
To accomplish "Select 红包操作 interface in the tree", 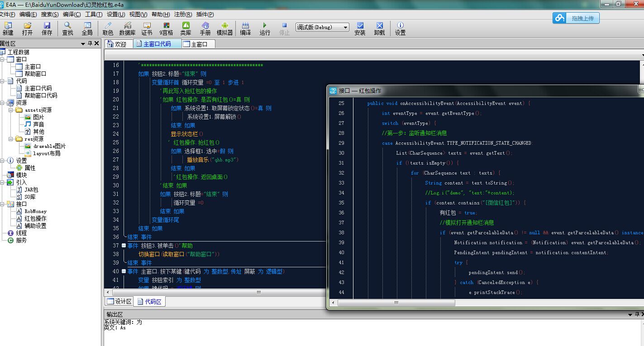I will pyautogui.click(x=35, y=218).
